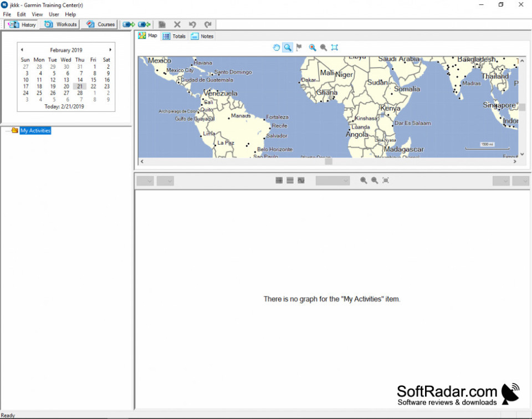Click the Receive from Device toolbar icon
The image size is (532, 419).
tap(144, 24)
